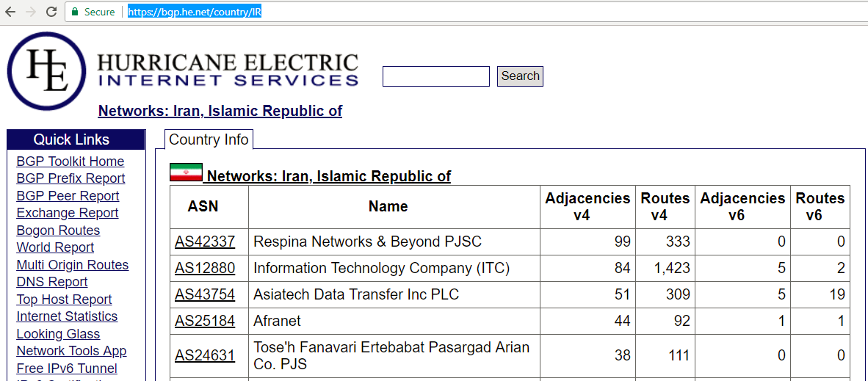Click the search text field
Viewport: 868px width, 381px height.
[435, 76]
